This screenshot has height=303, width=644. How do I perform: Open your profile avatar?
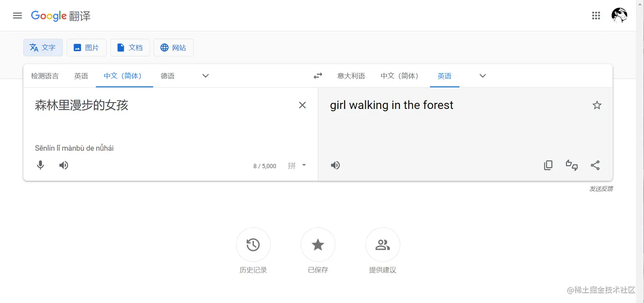pyautogui.click(x=619, y=15)
